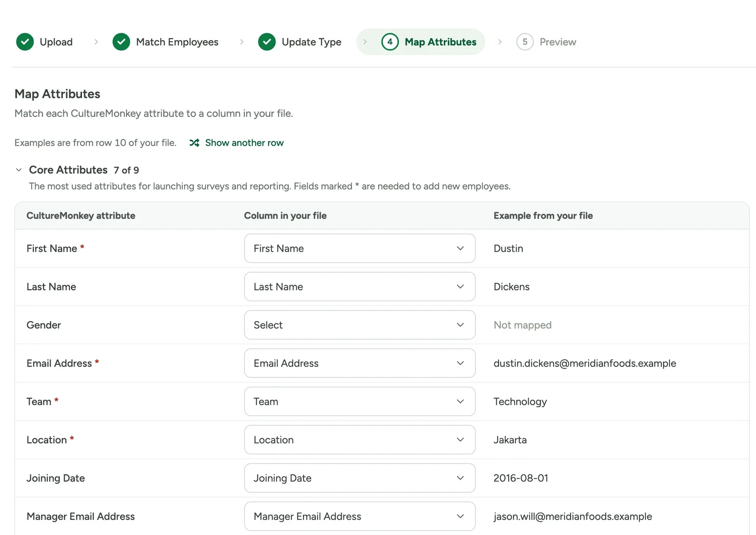Click the example value Dickens

click(x=512, y=287)
